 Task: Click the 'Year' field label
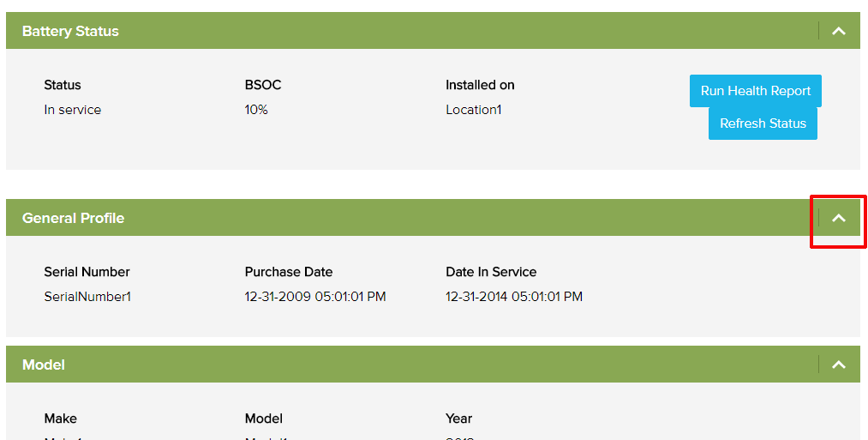click(x=458, y=419)
